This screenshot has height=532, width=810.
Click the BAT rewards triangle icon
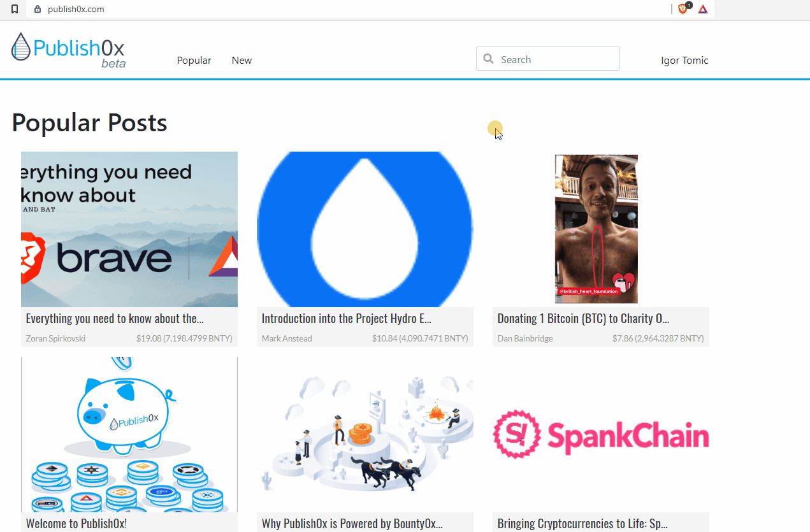tap(703, 9)
